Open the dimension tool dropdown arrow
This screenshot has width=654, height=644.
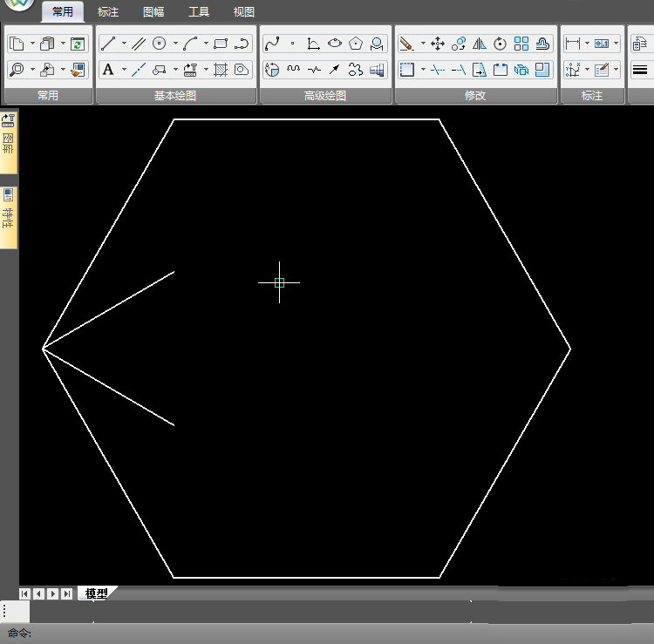point(587,44)
